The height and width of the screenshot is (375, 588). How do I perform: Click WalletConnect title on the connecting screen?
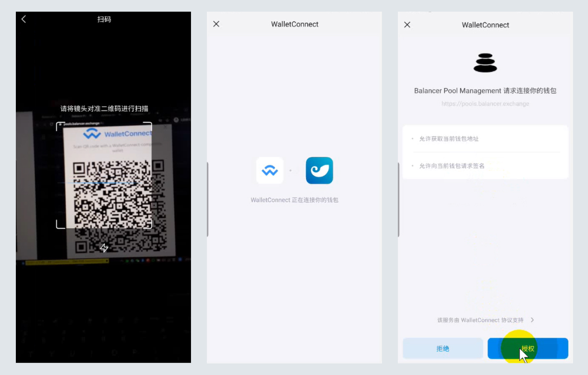(x=295, y=24)
